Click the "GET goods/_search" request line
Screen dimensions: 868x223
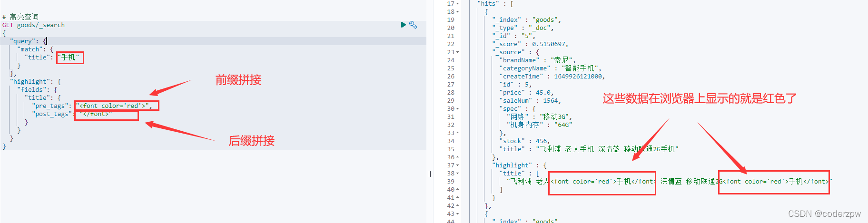pos(33,25)
